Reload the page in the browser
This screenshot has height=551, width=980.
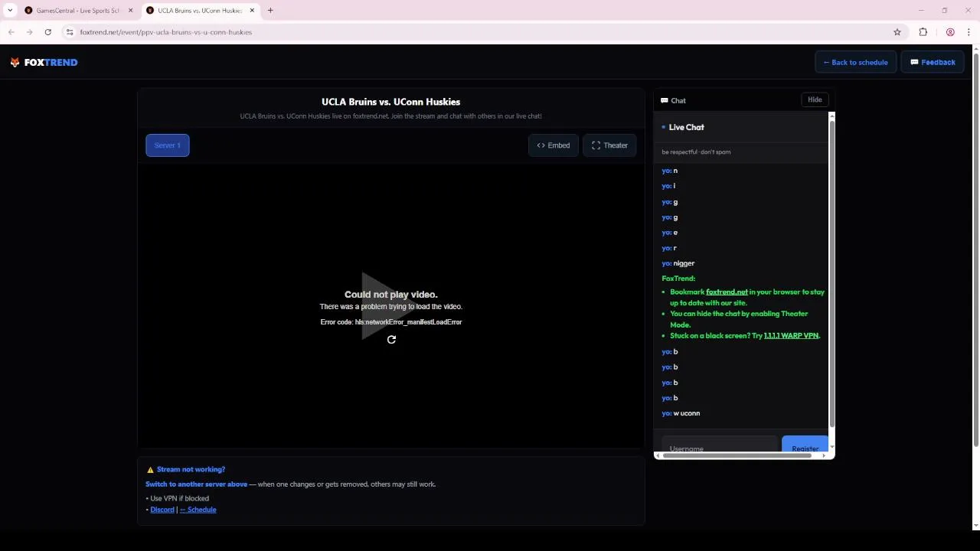(x=47, y=32)
